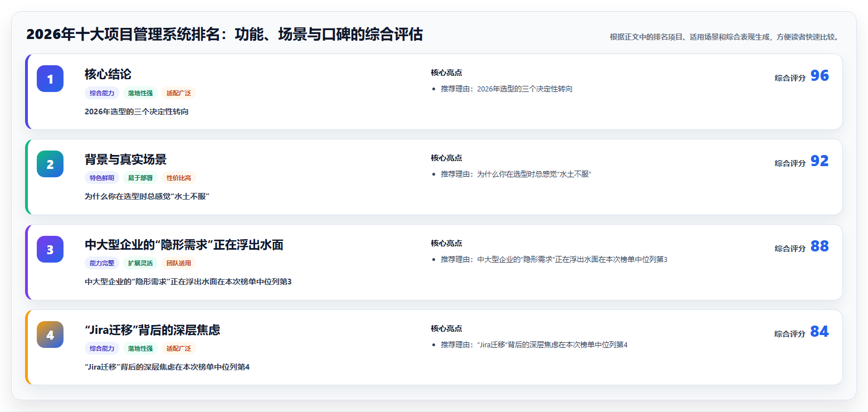Click the bold card 3 heading 中大型企业的"隐形需求"正在浮出水面
This screenshot has width=868, height=412.
pyautogui.click(x=184, y=245)
